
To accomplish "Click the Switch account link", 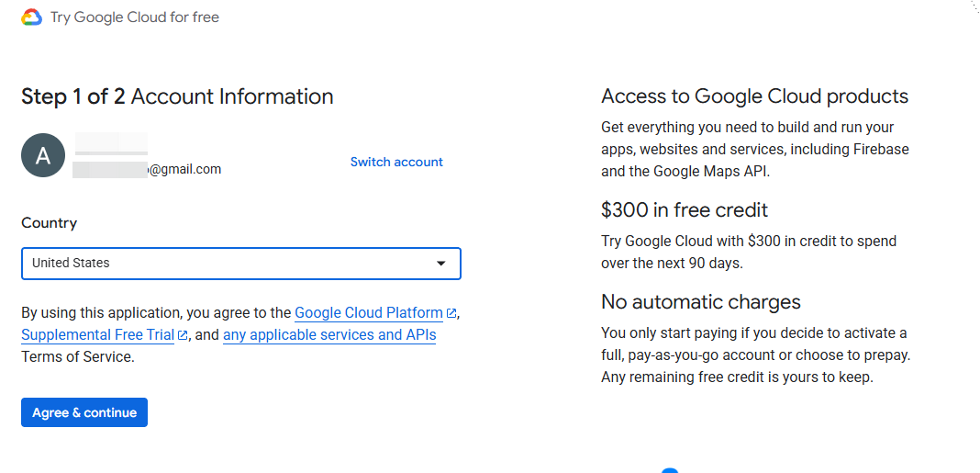I will [396, 162].
